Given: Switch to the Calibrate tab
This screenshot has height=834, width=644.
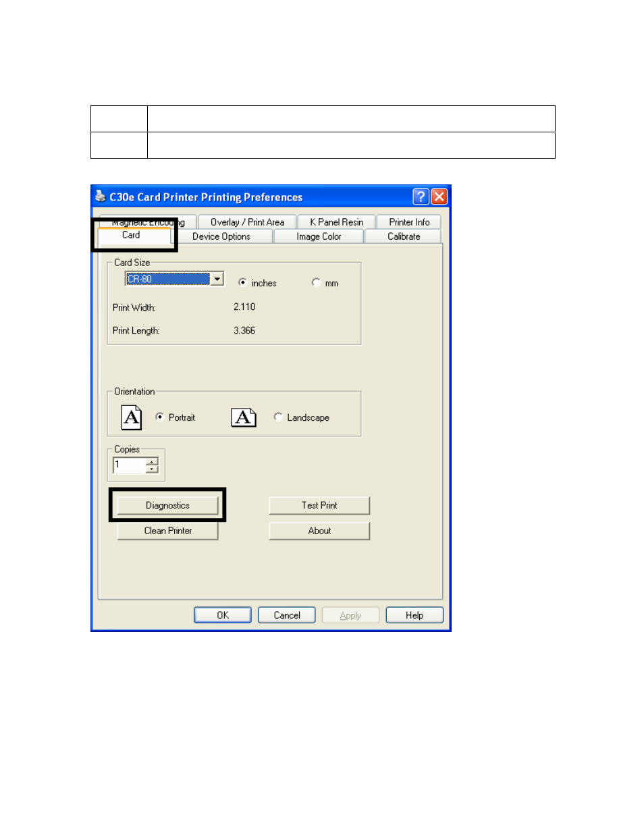Looking at the screenshot, I should 404,236.
